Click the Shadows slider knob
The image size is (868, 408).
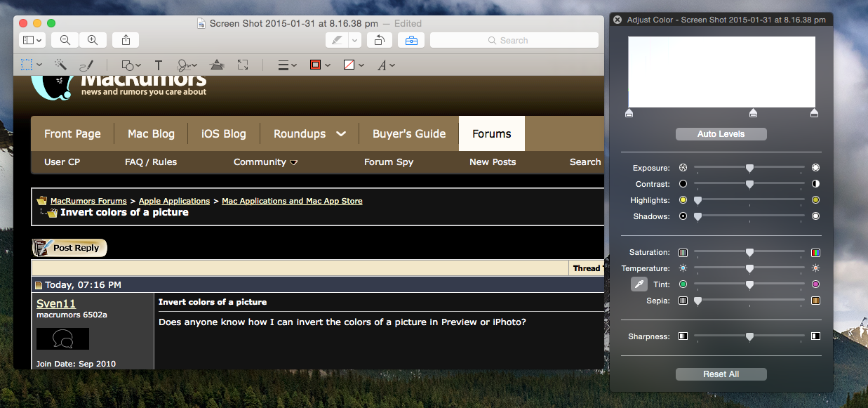[697, 216]
